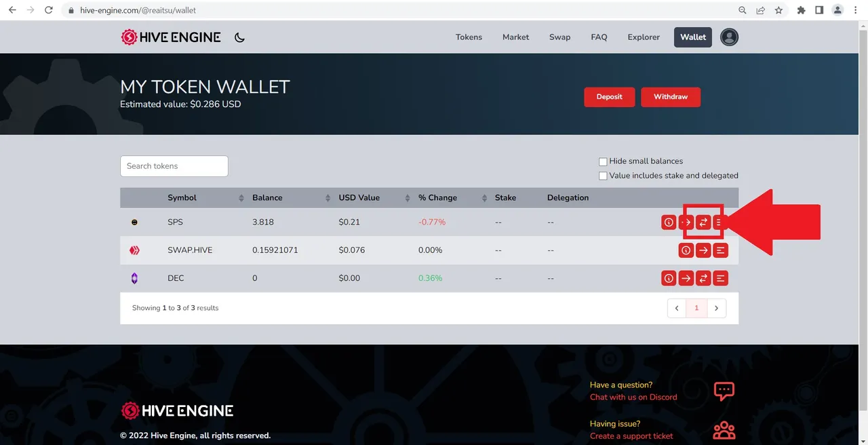The image size is (868, 445).
Task: Open the Chrome three-dot menu
Action: click(856, 10)
